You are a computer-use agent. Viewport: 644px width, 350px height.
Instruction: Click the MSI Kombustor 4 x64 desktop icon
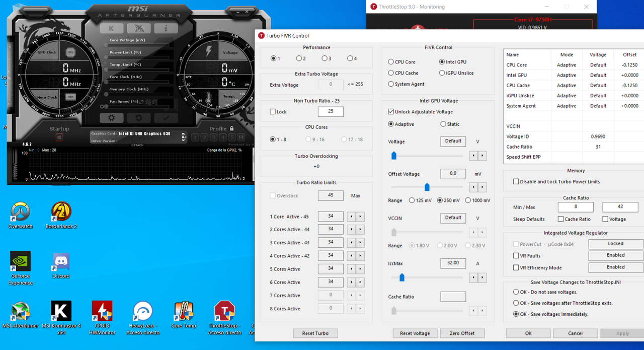tap(61, 318)
